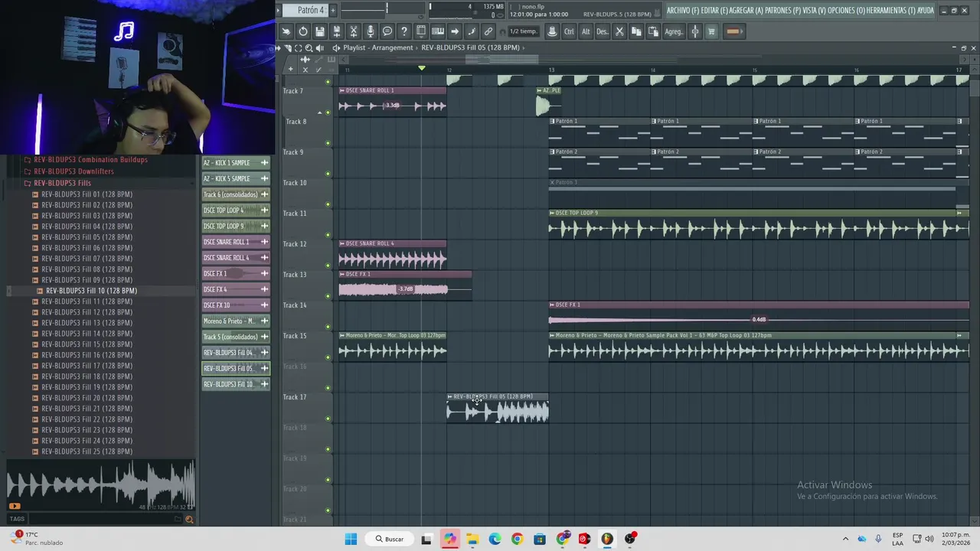Select REV-BLDUPS3 Fill 05 (128 BPM) in browser
The width and height of the screenshot is (980, 551).
(87, 237)
